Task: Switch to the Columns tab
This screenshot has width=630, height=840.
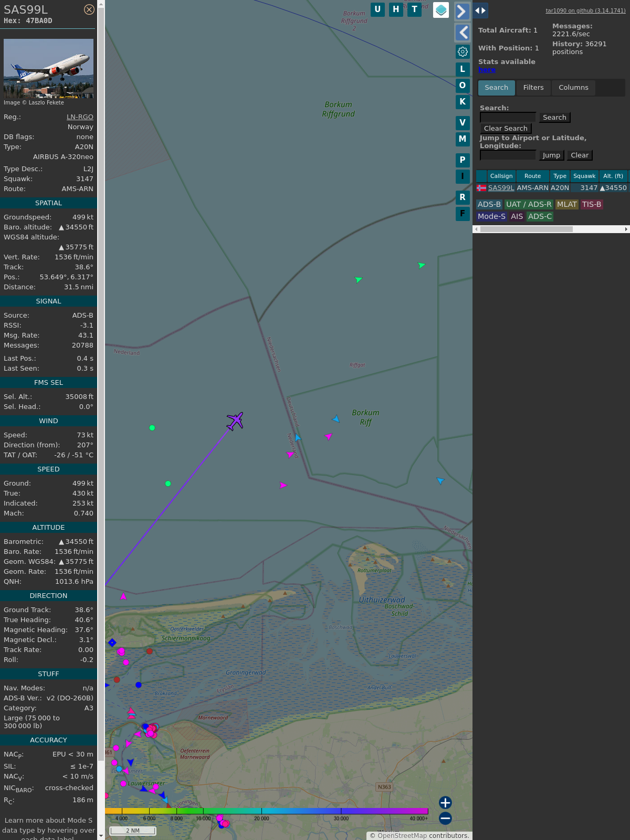Action: (573, 88)
